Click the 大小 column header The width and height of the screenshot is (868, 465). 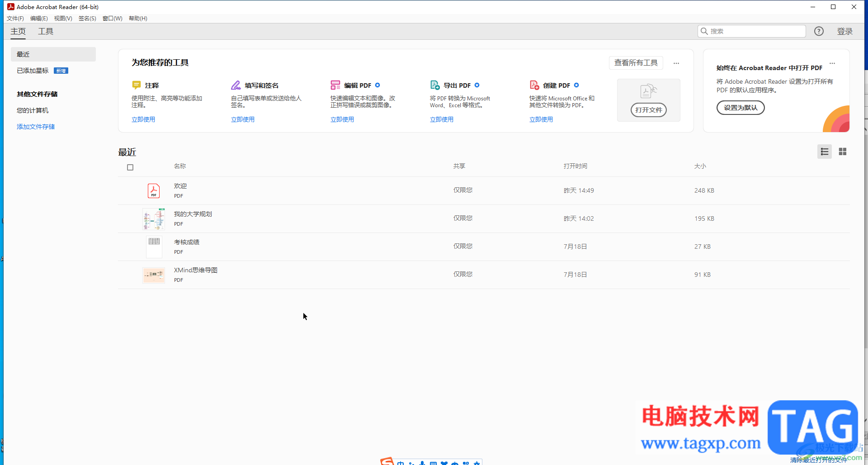click(700, 166)
